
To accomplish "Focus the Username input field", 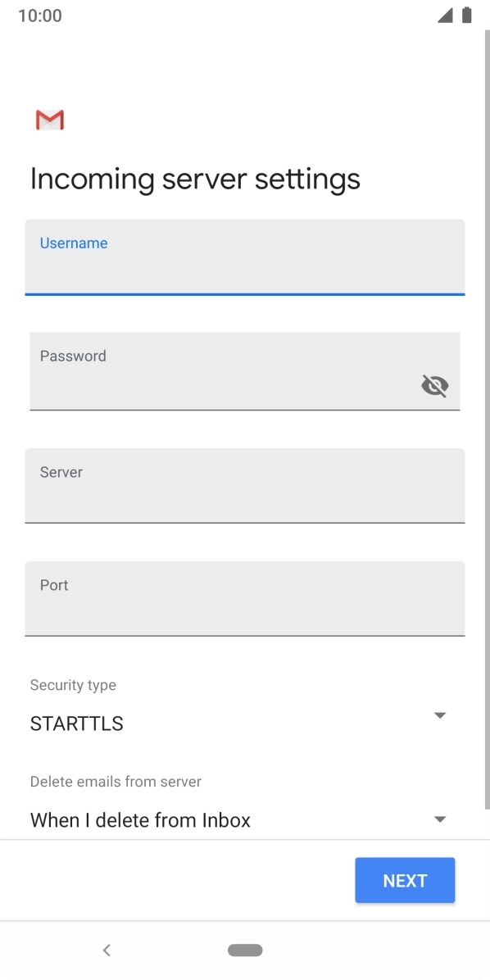I will 245,257.
